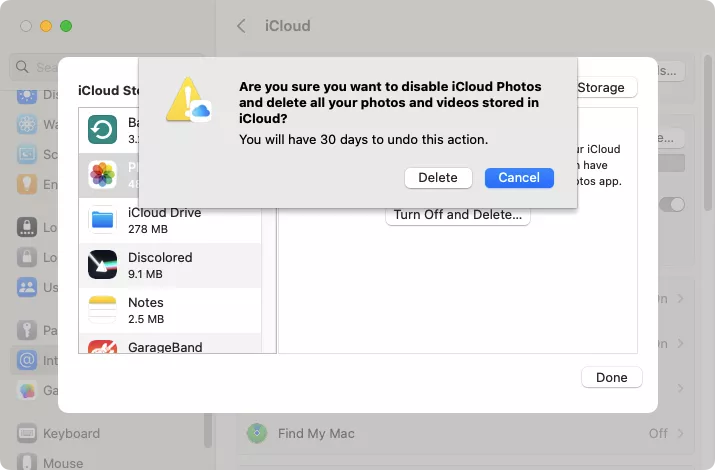
Task: Click the right-edge window scrollbar
Action: (x=708, y=132)
